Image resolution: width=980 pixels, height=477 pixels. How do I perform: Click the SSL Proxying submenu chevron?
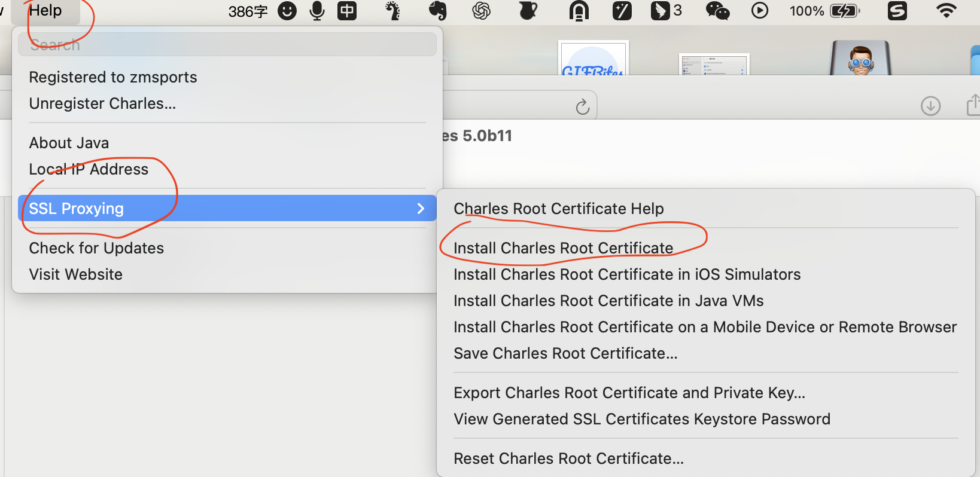(x=421, y=208)
